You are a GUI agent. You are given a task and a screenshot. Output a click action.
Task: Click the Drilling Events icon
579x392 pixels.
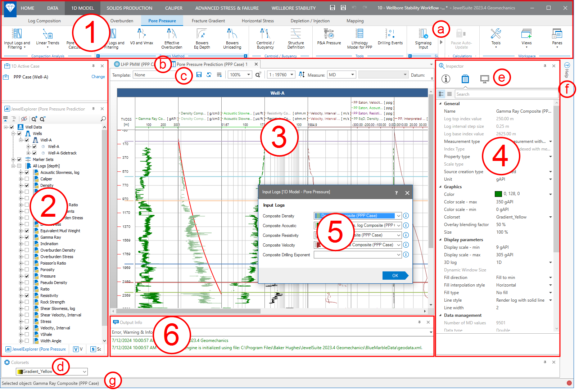(x=390, y=35)
